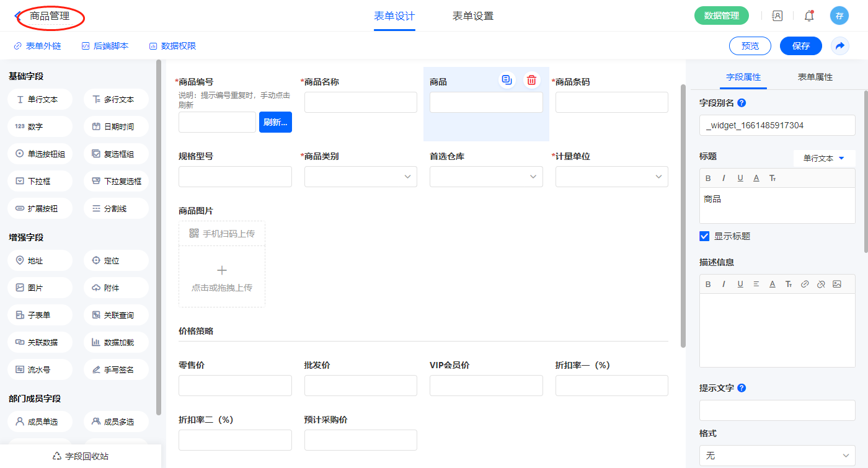The width and height of the screenshot is (868, 468).
Task: Click the 预览 button
Action: click(x=750, y=46)
